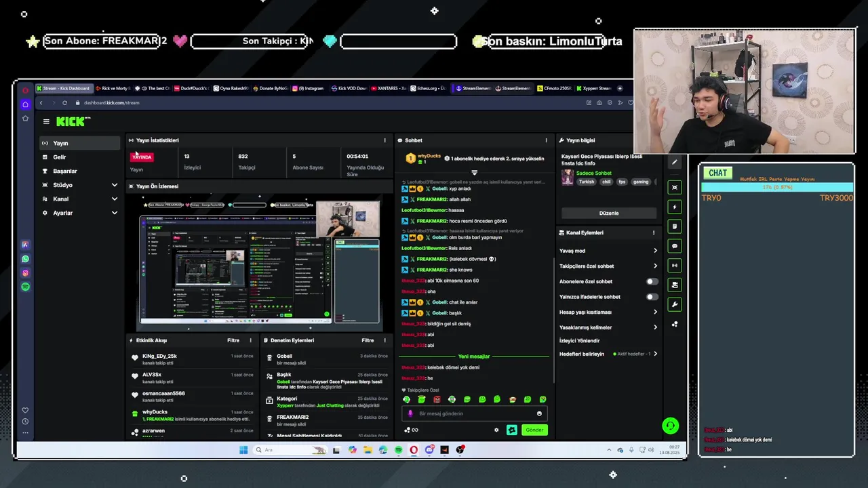
Task: Toggle Abonelere özel sohbet switch
Action: pyautogui.click(x=652, y=281)
